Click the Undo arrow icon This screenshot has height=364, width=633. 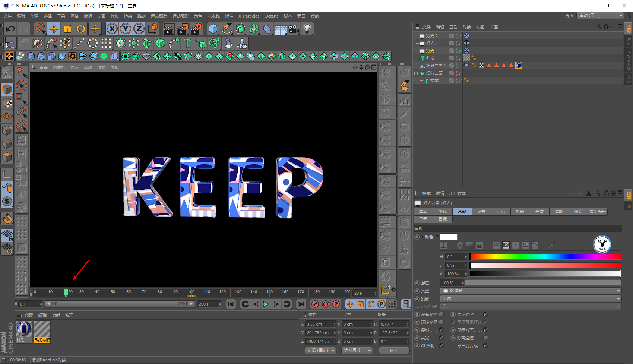pyautogui.click(x=10, y=29)
